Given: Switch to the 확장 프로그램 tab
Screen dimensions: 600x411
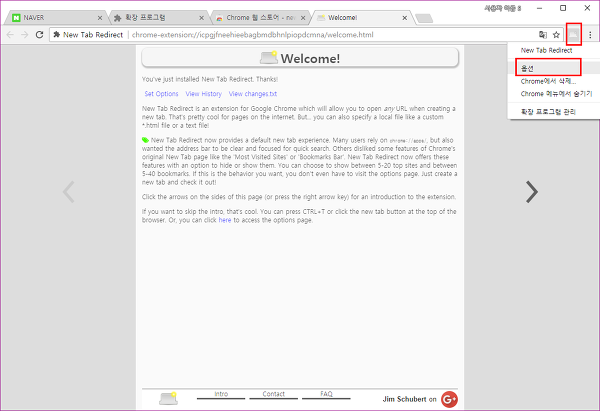Looking at the screenshot, I should pos(157,18).
